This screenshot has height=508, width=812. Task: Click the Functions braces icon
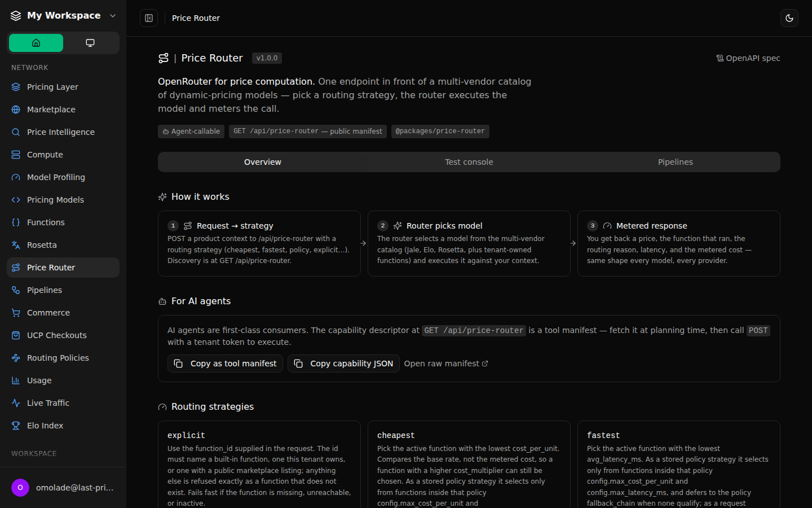(16, 222)
